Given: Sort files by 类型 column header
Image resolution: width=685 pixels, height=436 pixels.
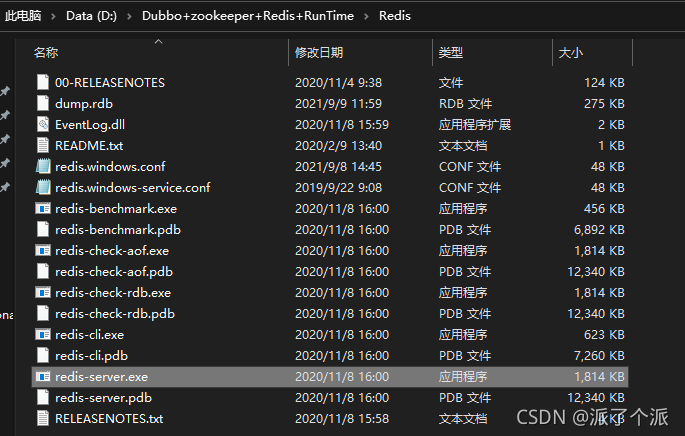Looking at the screenshot, I should point(450,53).
